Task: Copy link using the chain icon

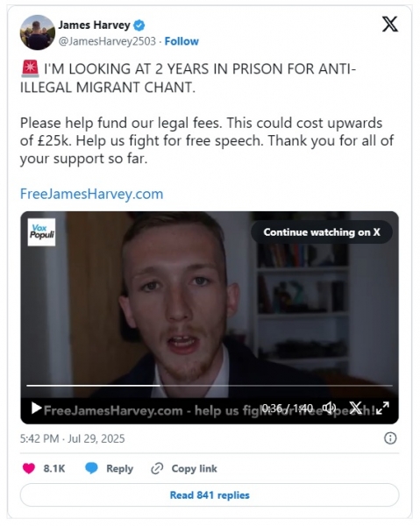Action: 157,469
